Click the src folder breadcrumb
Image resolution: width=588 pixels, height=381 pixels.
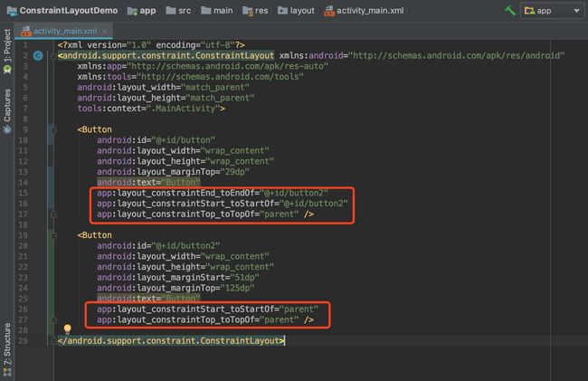coord(178,11)
